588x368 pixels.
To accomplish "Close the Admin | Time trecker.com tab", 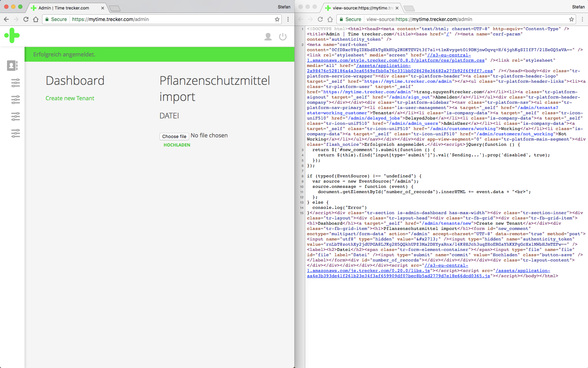I will [103, 8].
